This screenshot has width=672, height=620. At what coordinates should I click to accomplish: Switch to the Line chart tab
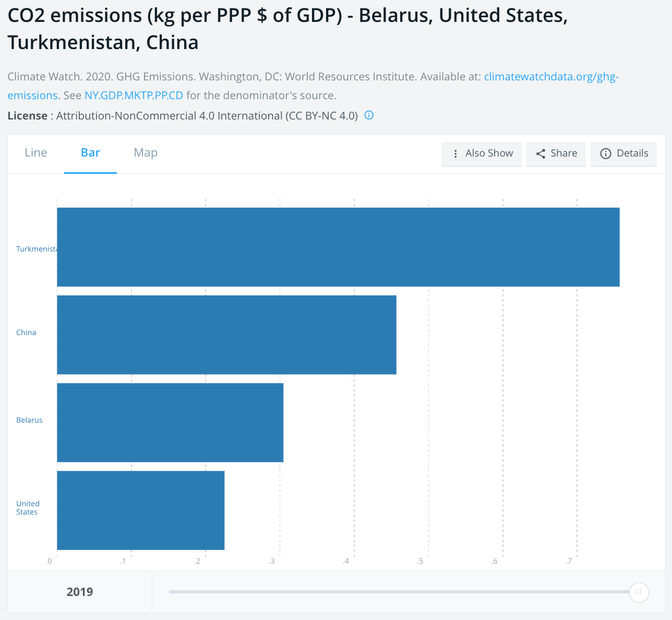pyautogui.click(x=36, y=153)
